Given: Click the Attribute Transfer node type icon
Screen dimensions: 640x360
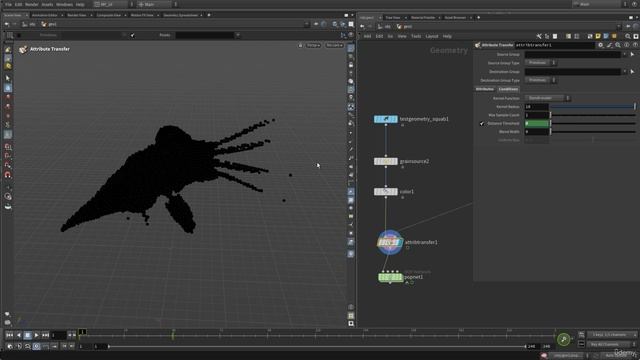Looking at the screenshot, I should 478,45.
